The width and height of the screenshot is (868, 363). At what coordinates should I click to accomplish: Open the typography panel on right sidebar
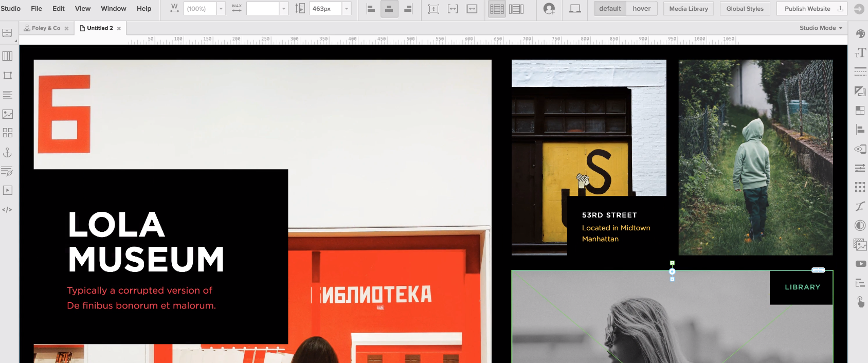point(860,53)
